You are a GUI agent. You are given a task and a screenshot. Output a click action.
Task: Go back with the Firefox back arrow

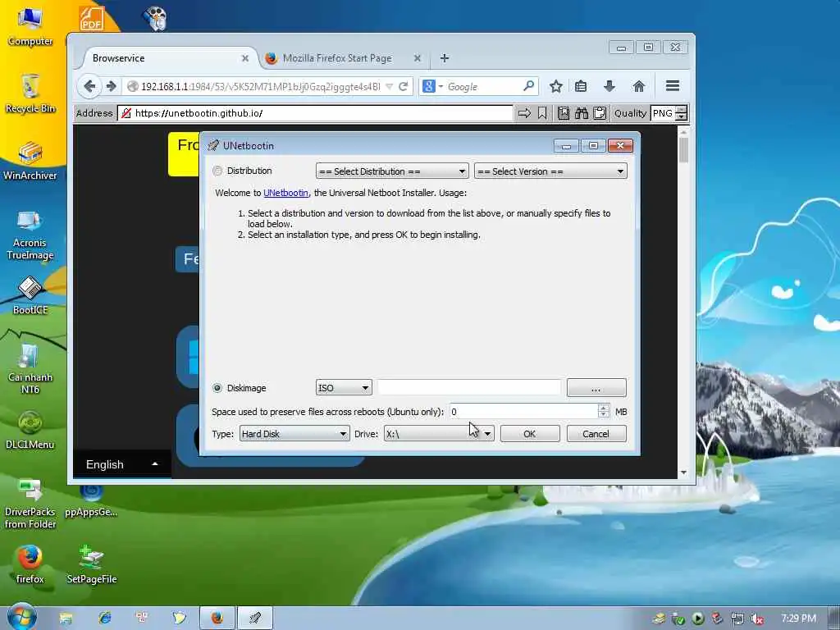click(x=89, y=86)
